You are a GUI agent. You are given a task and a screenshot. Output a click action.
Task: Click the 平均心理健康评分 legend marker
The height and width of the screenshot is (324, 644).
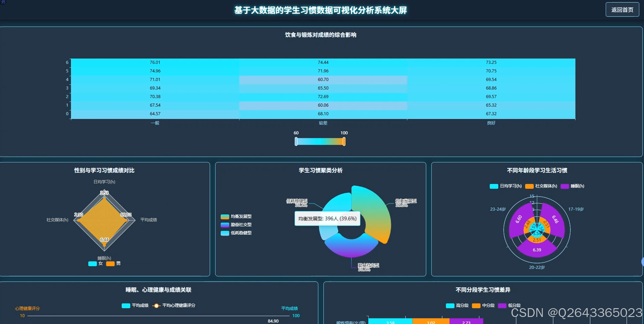pyautogui.click(x=156, y=305)
